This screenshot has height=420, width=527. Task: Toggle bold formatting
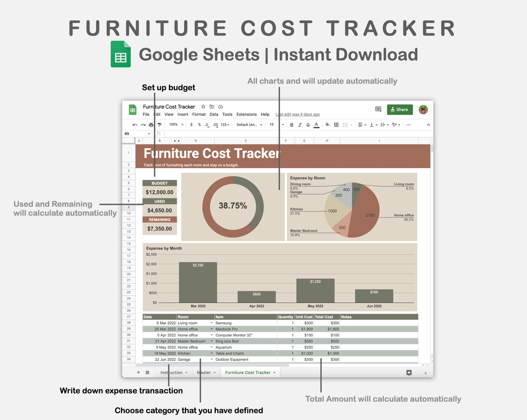(x=292, y=125)
